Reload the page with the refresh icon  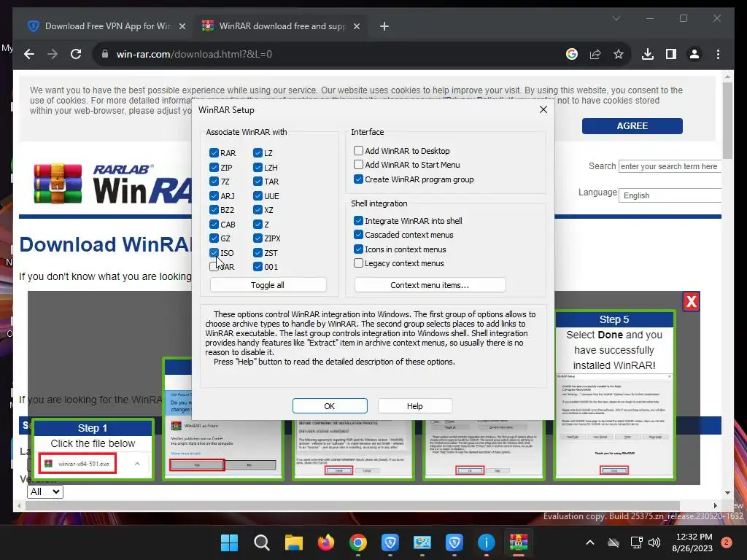76,54
